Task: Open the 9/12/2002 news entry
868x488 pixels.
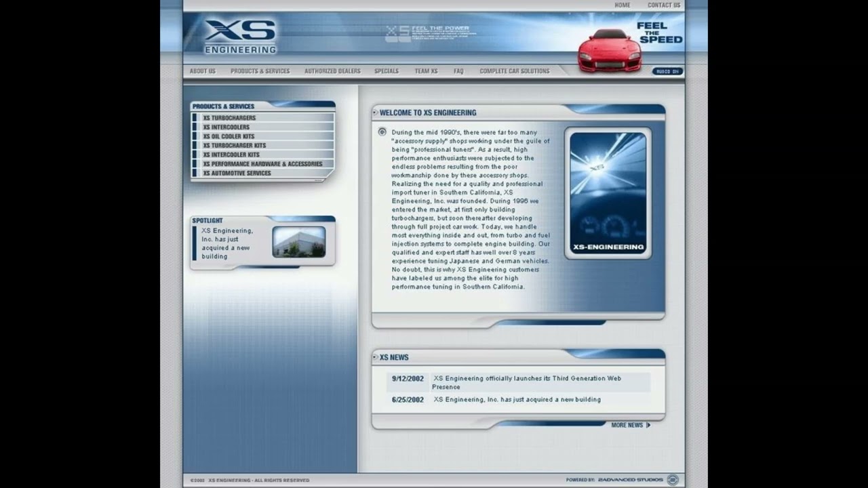Action: (x=518, y=382)
